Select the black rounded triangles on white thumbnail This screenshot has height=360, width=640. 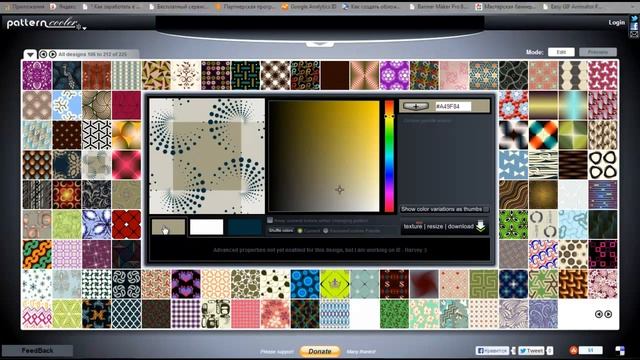point(603,165)
